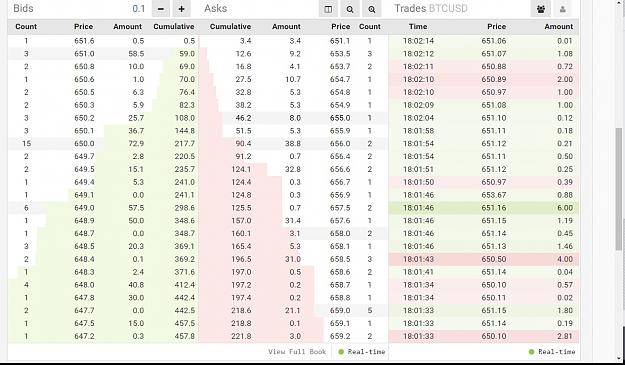Click bid cumulative value 298.6
625x365 pixels.
(x=185, y=208)
